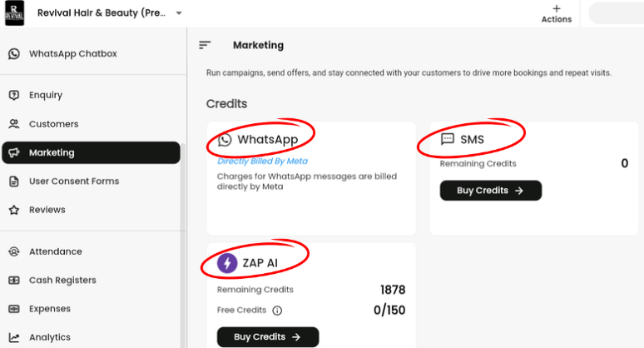This screenshot has height=348, width=644.
Task: Open the Cash Registers sidebar item
Action: [x=62, y=281]
